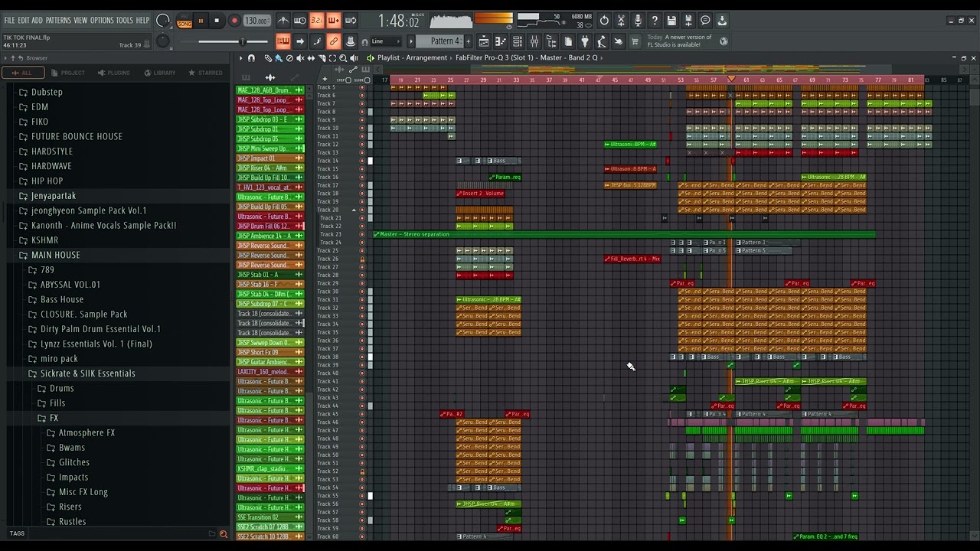Enable wait for input before recording
980x551 pixels.
click(x=300, y=21)
